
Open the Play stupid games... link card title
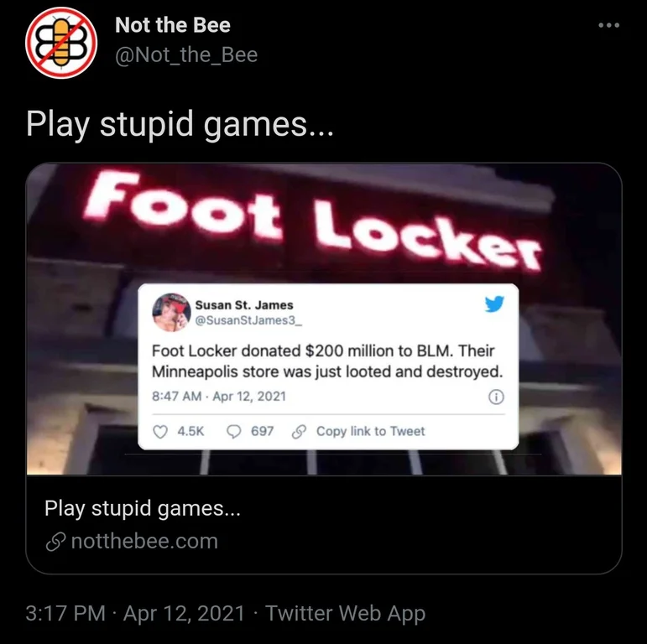142,508
